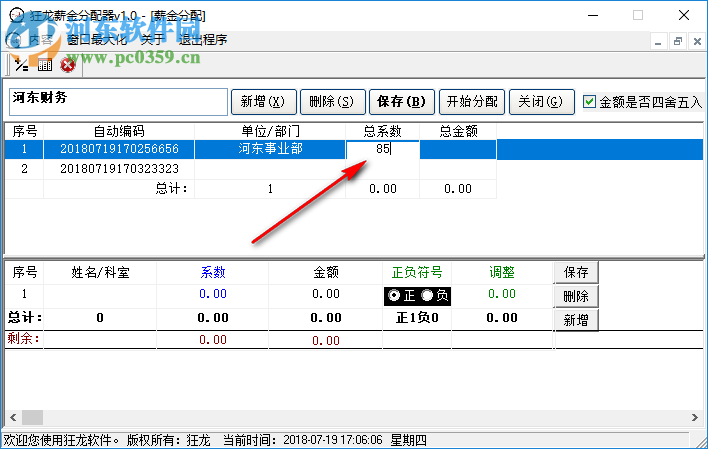Viewport: 708px width, 449px height.
Task: Restore the inner child window
Action: (x=678, y=42)
